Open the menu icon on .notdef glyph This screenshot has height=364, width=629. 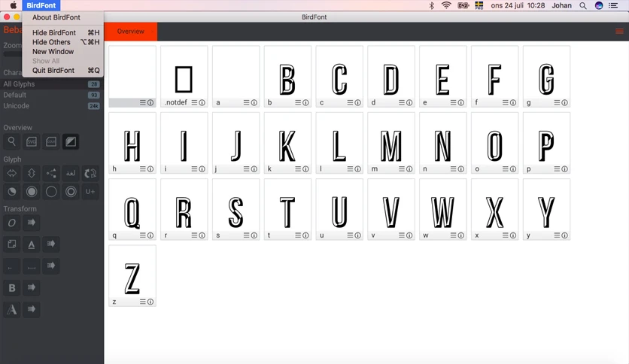(x=195, y=102)
